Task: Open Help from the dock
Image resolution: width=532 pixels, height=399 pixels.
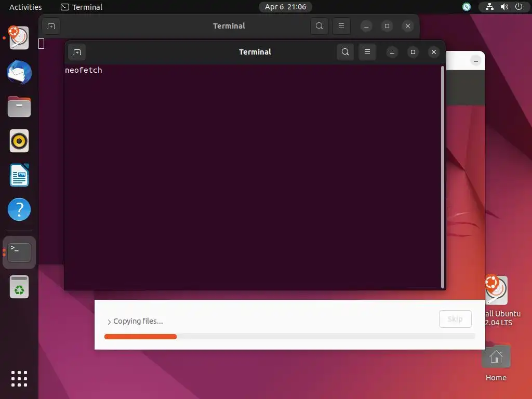Action: (19, 209)
